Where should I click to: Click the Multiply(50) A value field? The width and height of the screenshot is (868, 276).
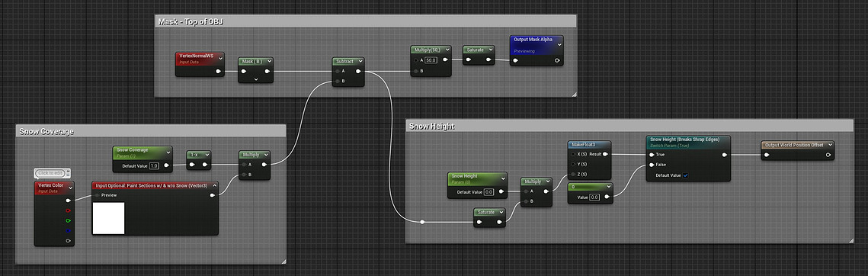(x=431, y=60)
